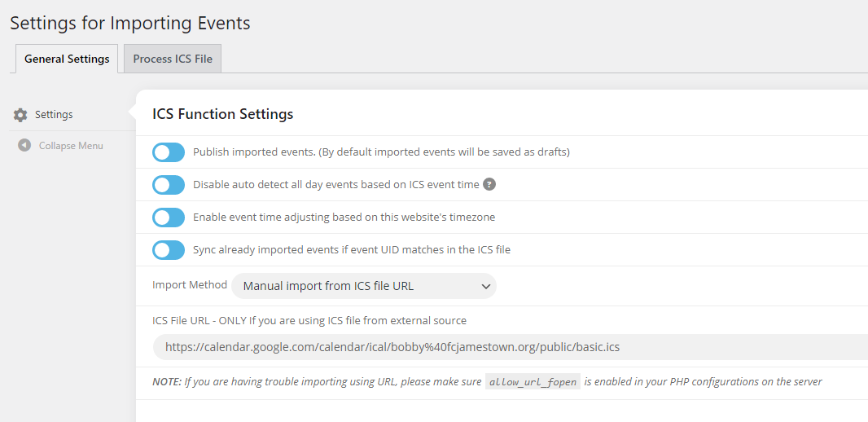Click the Collapse Menu text label
The width and height of the screenshot is (868, 422).
71,145
